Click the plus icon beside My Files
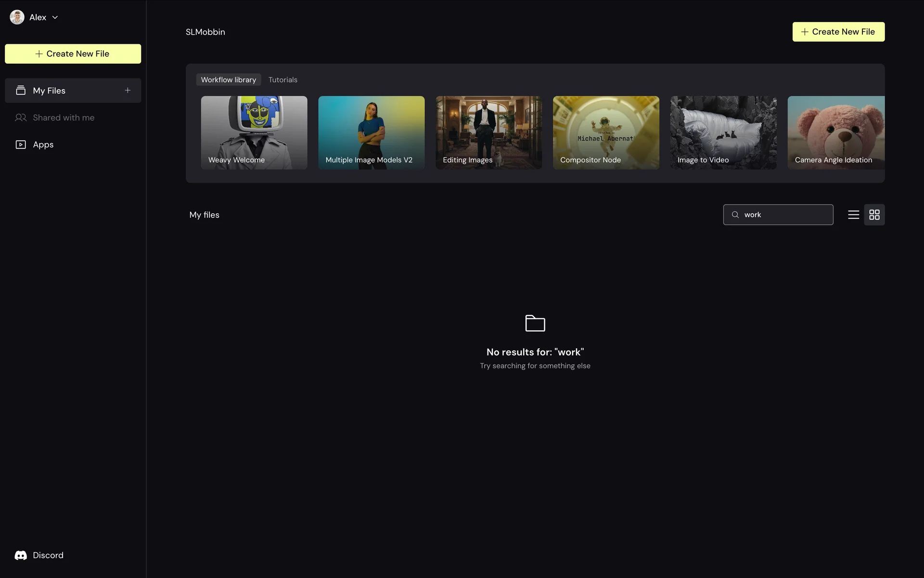 point(128,91)
